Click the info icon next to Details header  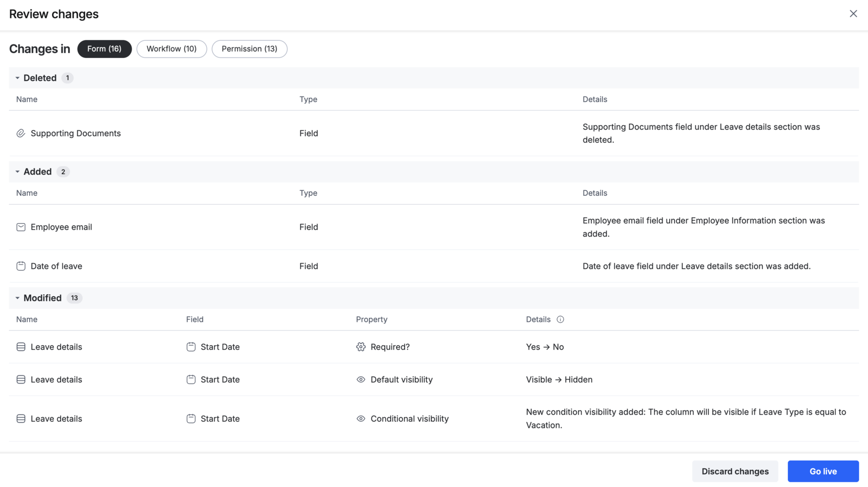[560, 319]
